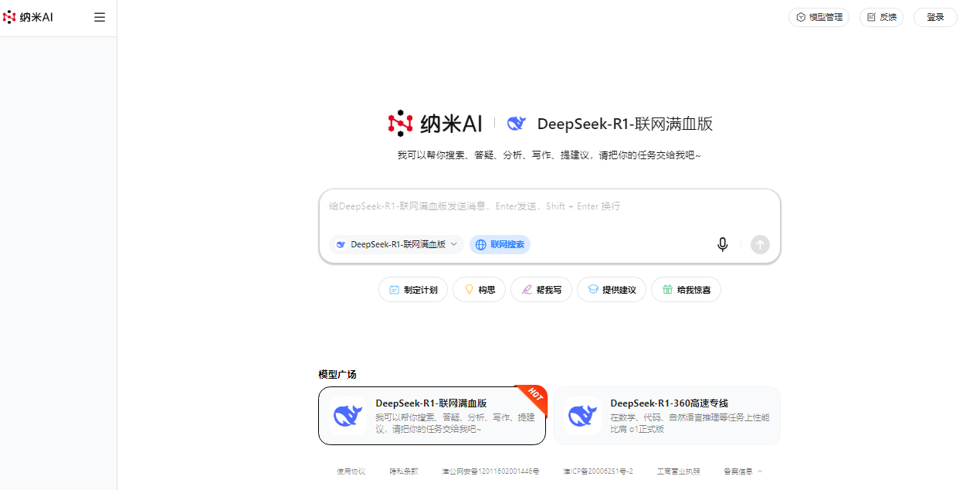Image resolution: width=980 pixels, height=490 pixels.
Task: Click the large 纳米AI logo in center
Action: click(436, 124)
